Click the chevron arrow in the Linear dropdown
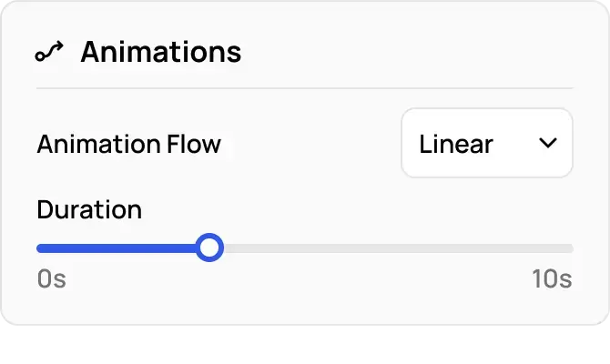 (x=547, y=144)
